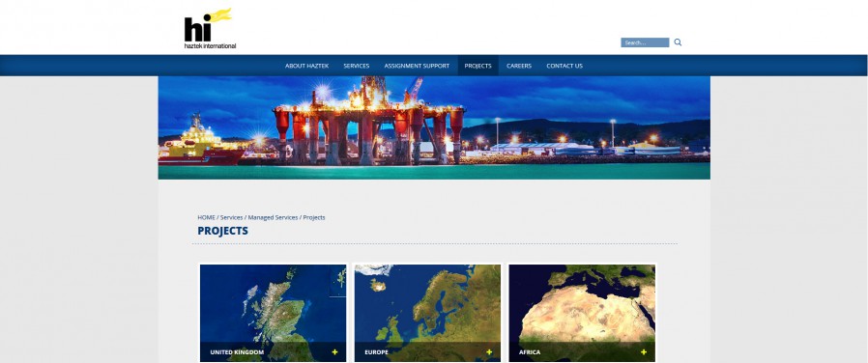Open the About Haztek menu
868x363 pixels.
click(306, 66)
